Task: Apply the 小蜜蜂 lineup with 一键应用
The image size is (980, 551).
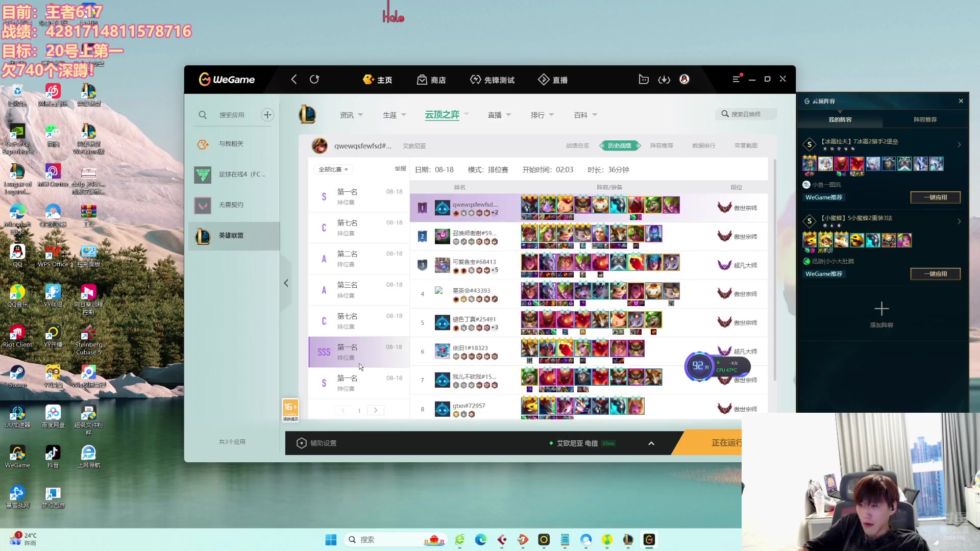Action: point(935,274)
